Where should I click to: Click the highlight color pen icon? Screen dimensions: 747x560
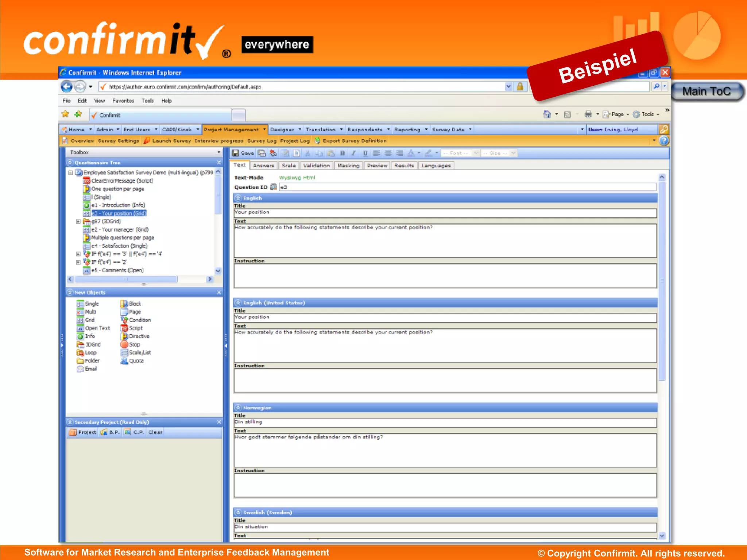tap(429, 153)
